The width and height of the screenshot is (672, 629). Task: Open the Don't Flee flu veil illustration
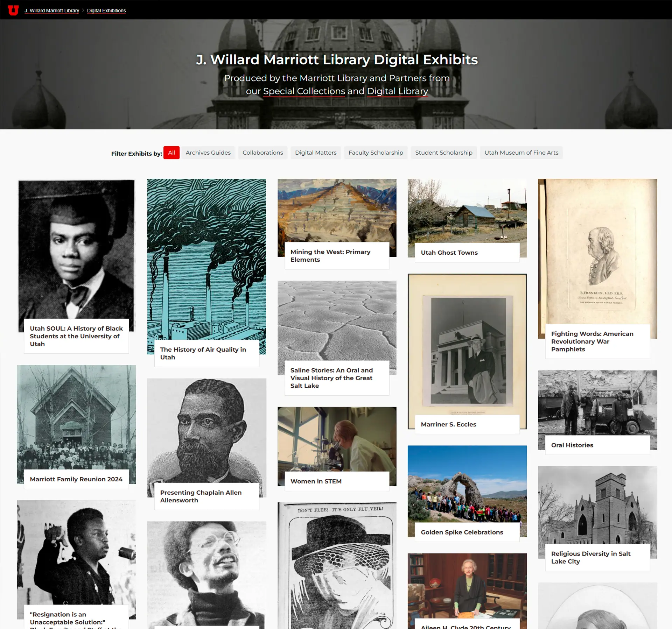[337, 566]
